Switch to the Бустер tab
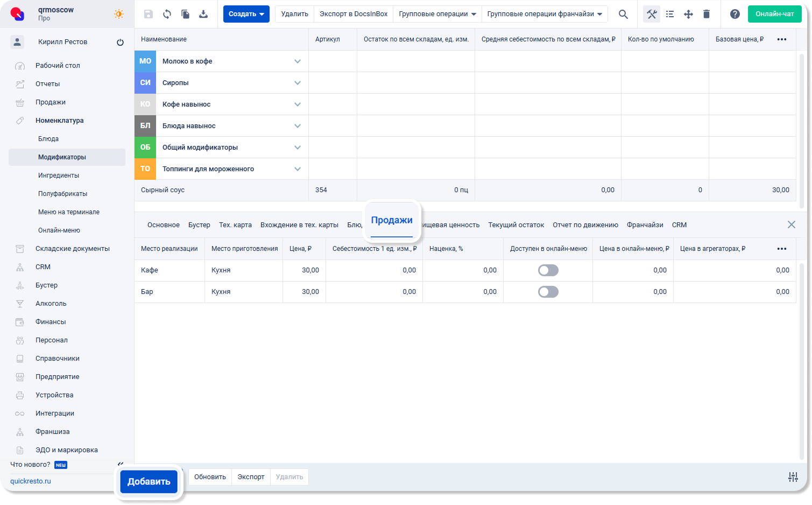 (x=199, y=225)
